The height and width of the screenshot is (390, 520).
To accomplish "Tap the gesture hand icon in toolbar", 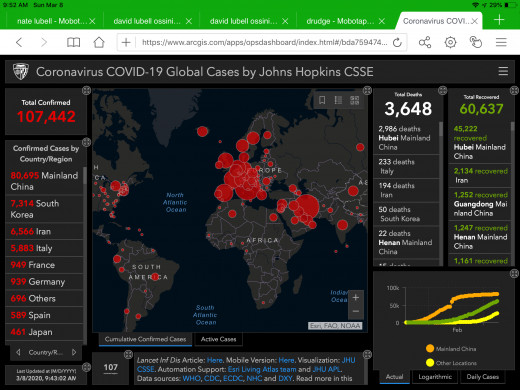I will click(x=476, y=42).
